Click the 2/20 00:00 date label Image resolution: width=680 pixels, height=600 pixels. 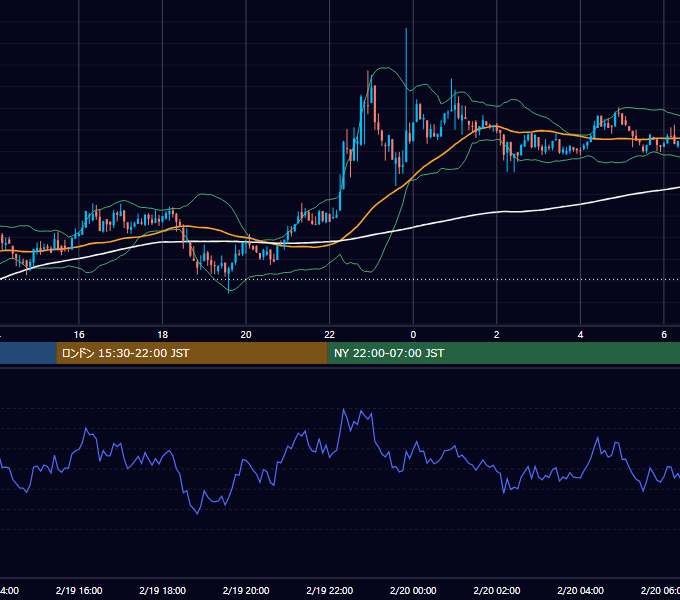click(413, 590)
